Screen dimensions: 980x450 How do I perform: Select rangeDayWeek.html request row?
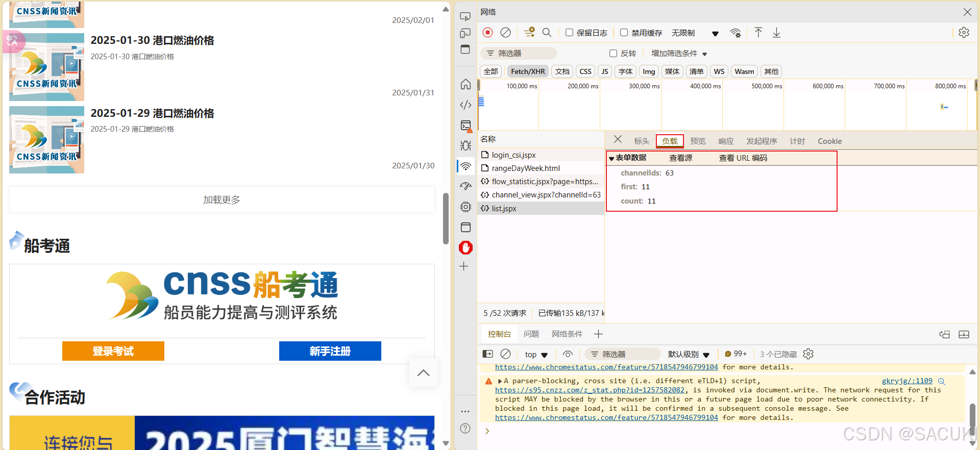(x=541, y=168)
